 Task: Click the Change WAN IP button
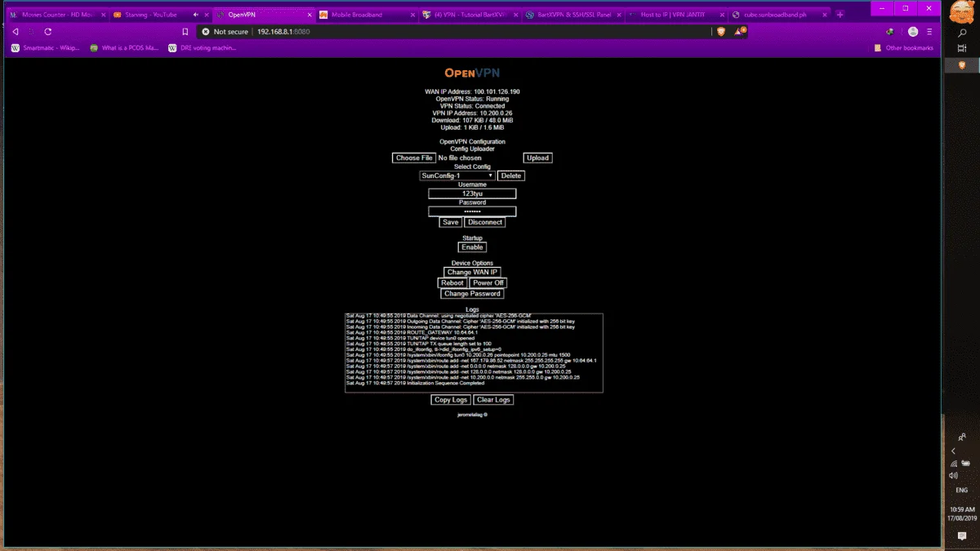tap(473, 272)
